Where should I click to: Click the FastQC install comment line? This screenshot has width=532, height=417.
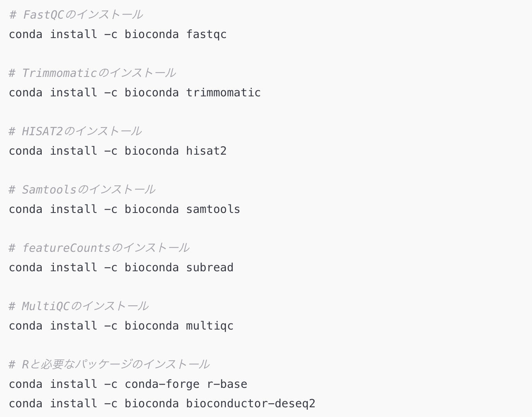coord(76,15)
